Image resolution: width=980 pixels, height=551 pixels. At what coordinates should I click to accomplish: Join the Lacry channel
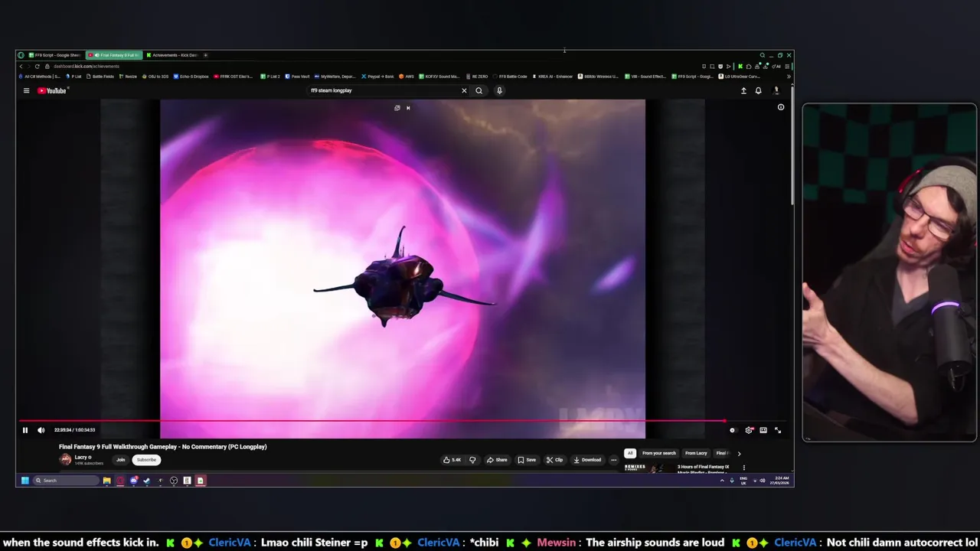120,460
